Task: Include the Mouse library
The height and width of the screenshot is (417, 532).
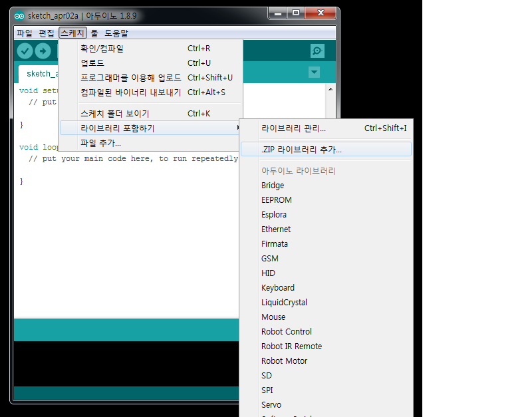Action: tap(326, 317)
